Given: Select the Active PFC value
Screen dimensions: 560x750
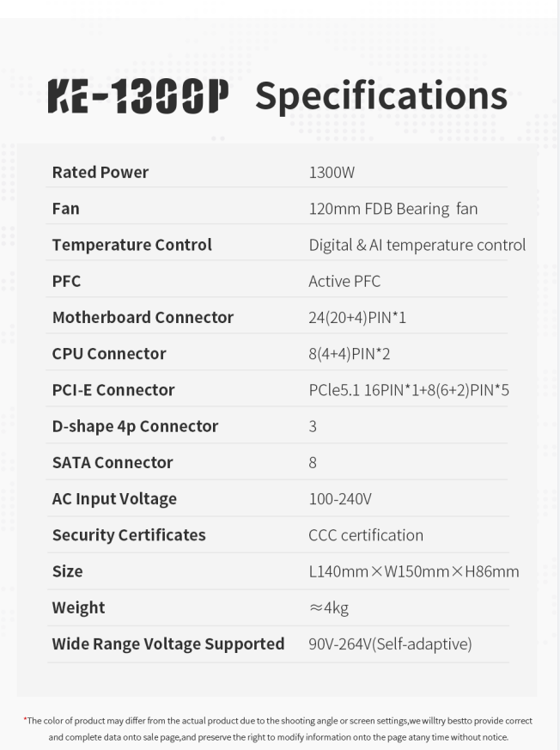Looking at the screenshot, I should 344,281.
